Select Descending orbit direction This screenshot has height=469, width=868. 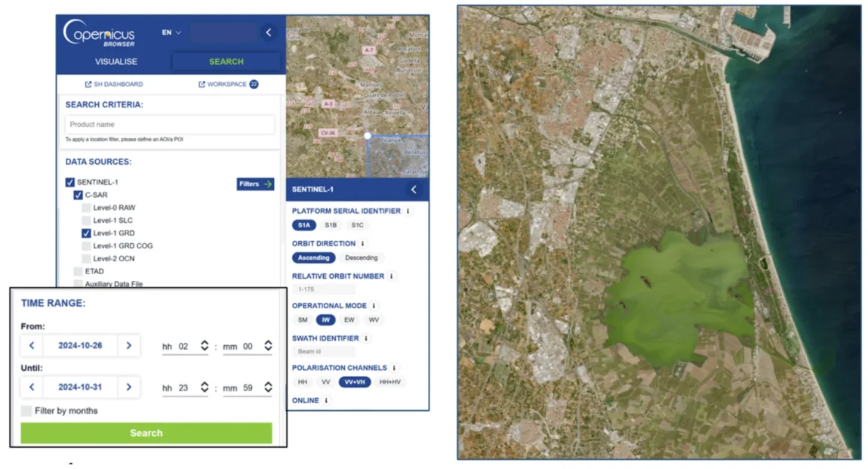click(362, 258)
